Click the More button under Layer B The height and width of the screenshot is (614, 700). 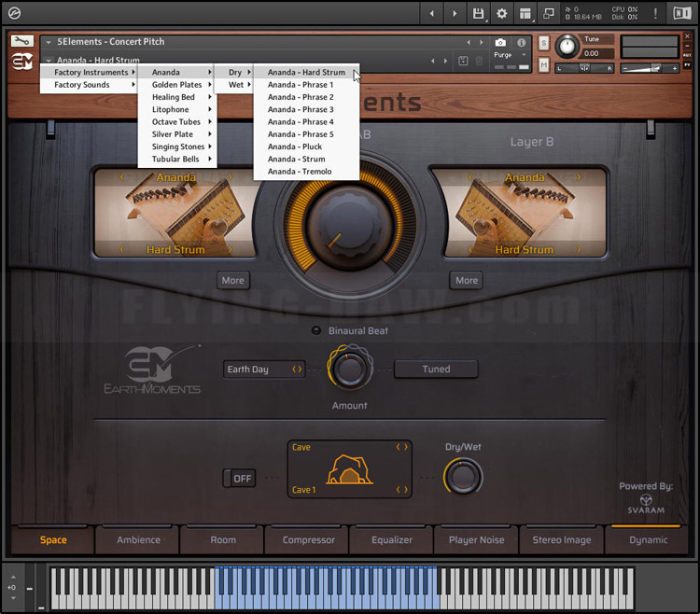click(467, 280)
